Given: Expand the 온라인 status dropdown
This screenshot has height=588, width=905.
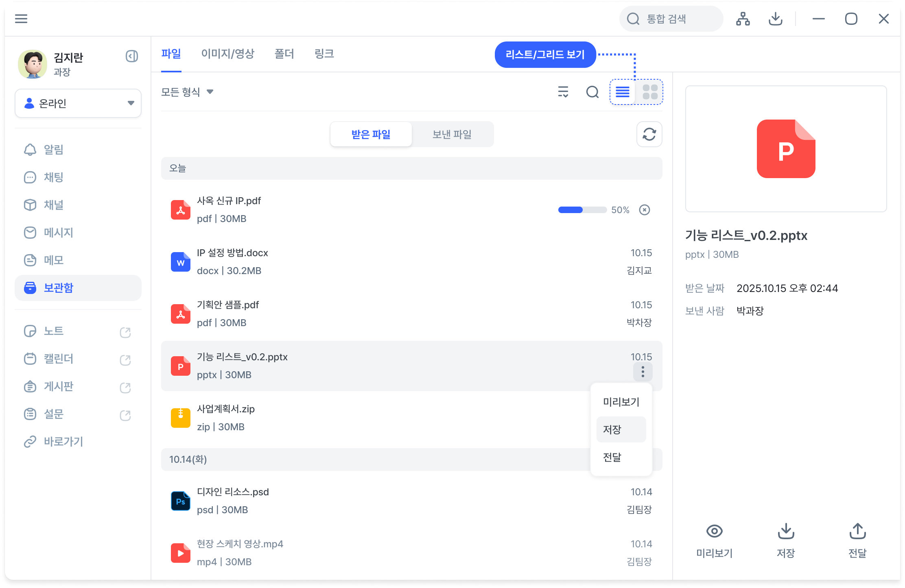Looking at the screenshot, I should (x=78, y=103).
